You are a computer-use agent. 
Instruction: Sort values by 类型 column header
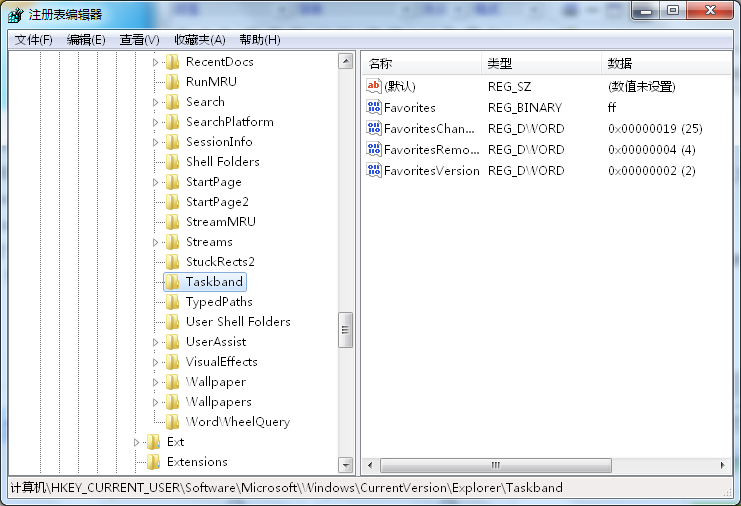pos(542,63)
